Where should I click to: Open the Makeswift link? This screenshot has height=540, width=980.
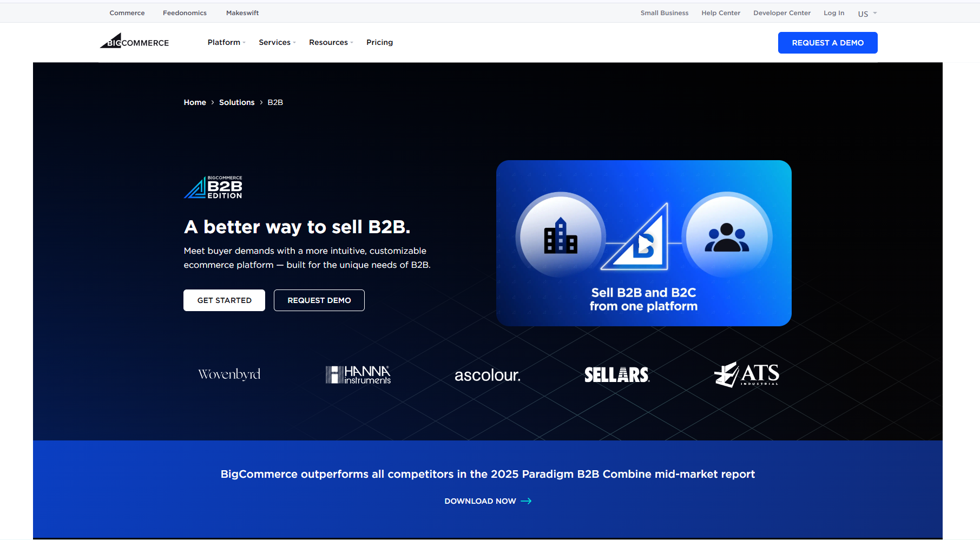242,13
